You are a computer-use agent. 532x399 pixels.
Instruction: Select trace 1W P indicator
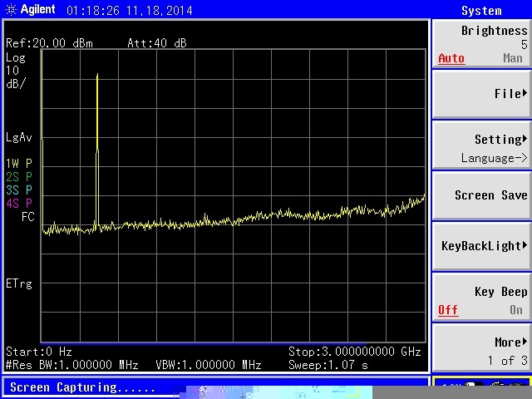click(x=18, y=164)
